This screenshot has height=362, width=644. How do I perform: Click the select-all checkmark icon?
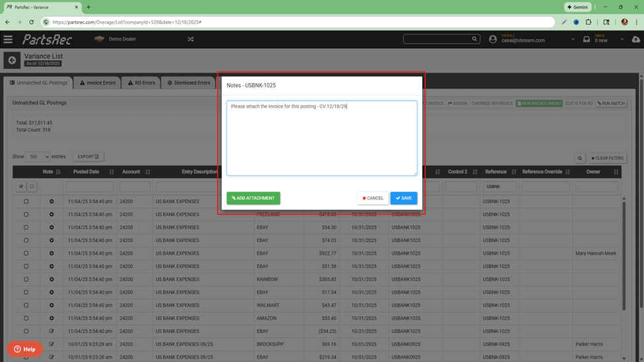[21, 186]
